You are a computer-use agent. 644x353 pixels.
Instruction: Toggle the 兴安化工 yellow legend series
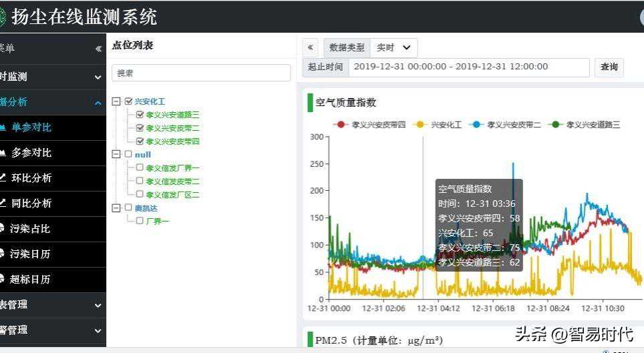pyautogui.click(x=439, y=124)
